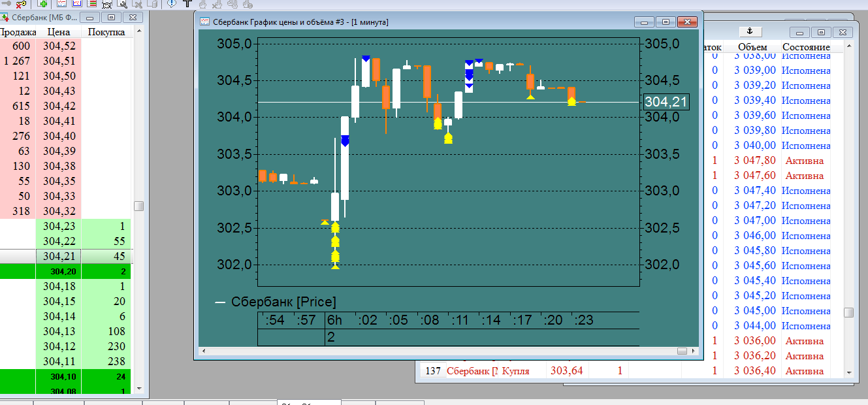Click ask price 304,51 row
Viewport: 868px width, 405px height.
pyautogui.click(x=59, y=61)
